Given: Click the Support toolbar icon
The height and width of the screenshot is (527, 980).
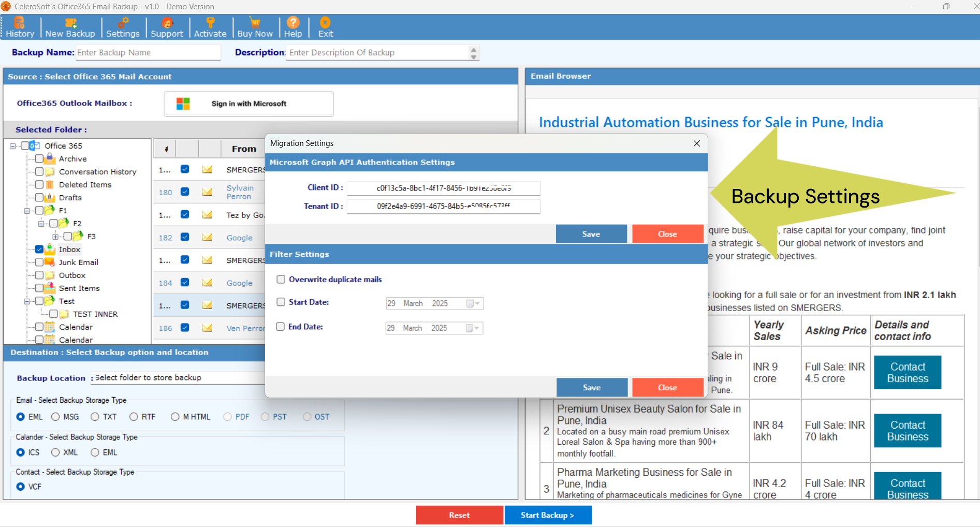Looking at the screenshot, I should (167, 26).
